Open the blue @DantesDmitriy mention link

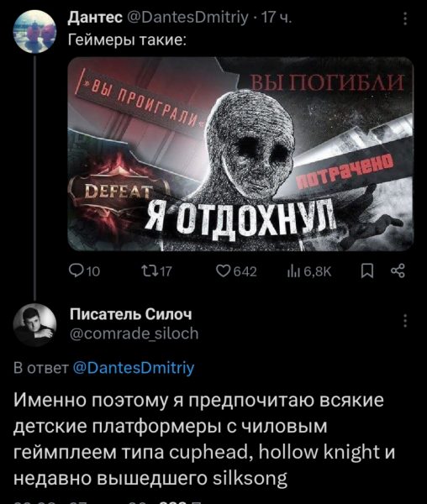[x=134, y=367]
